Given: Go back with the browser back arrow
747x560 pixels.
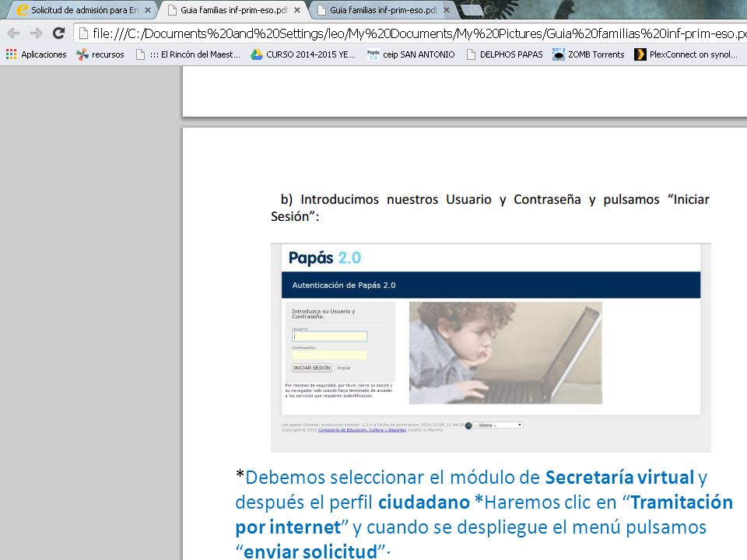Looking at the screenshot, I should click(13, 33).
